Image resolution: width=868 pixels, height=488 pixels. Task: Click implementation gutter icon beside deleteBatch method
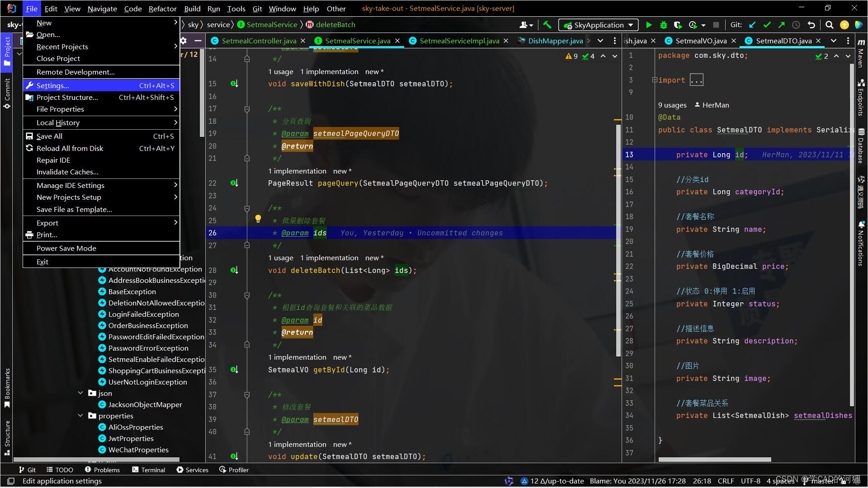click(x=234, y=270)
